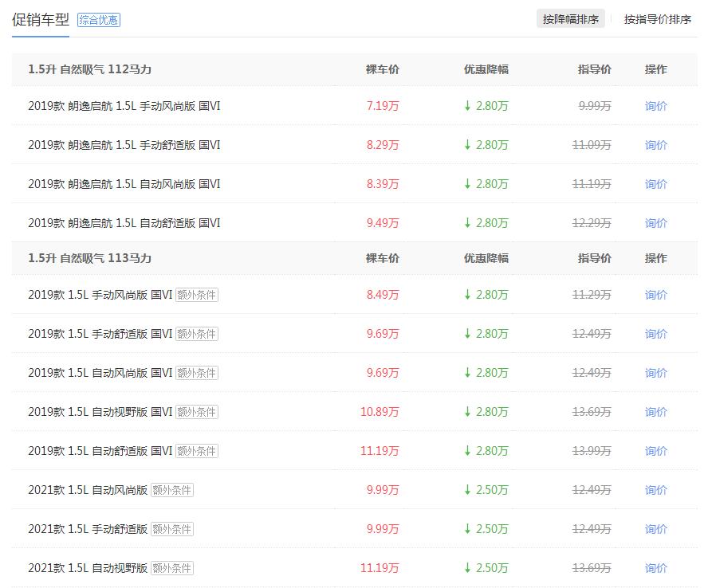The height and width of the screenshot is (588, 708).
Task: Click 询价 for 2019款 1.5L 手动舒适版
Action: [655, 334]
